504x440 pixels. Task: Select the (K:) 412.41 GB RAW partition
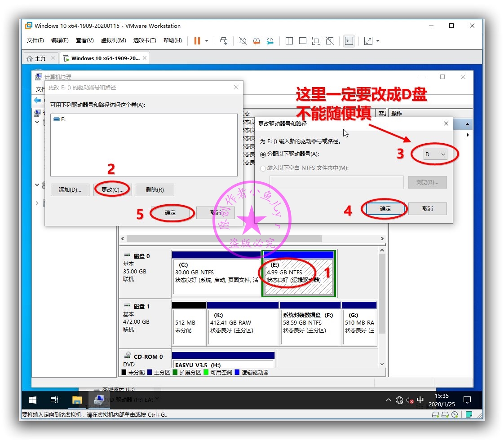243,323
